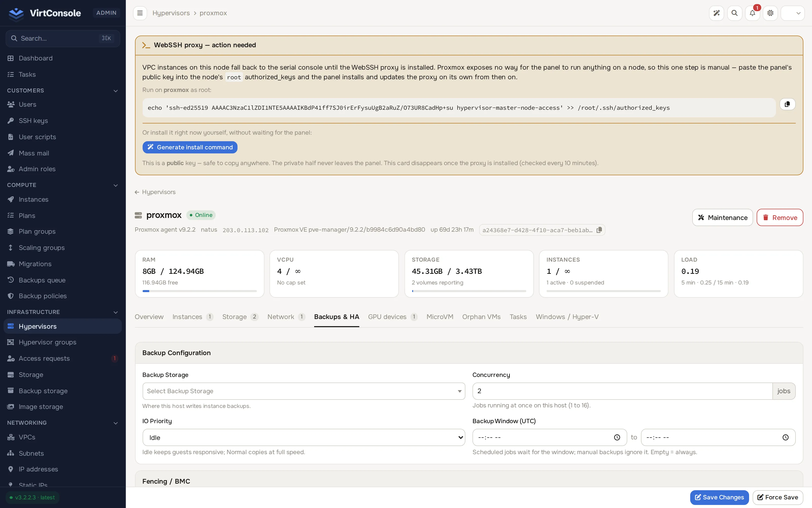Open Tasks in sidebar

[x=63, y=74]
